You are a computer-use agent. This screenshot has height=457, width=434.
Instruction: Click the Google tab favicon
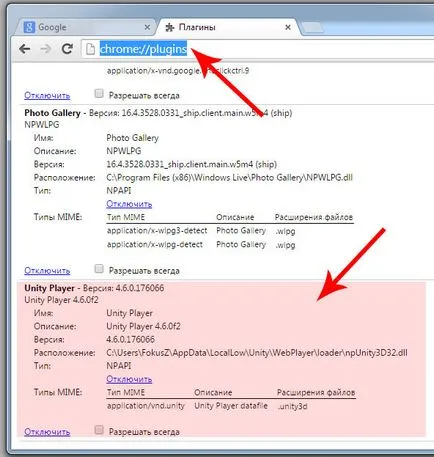click(29, 27)
